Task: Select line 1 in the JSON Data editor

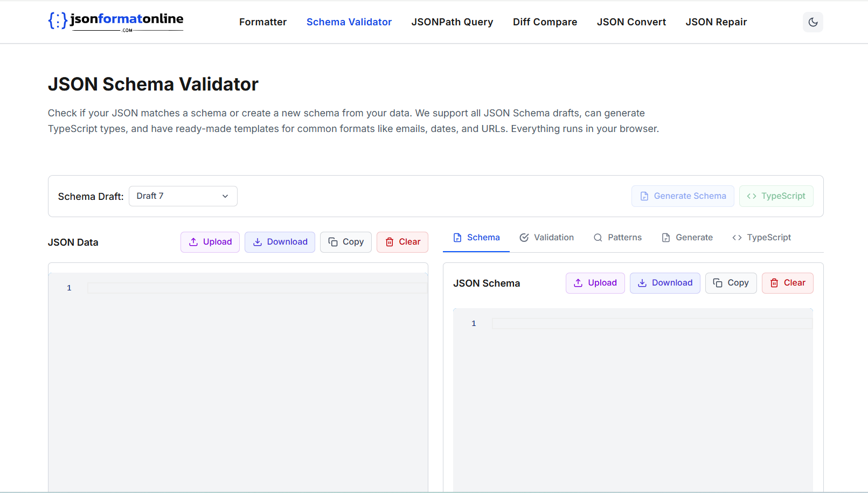Action: coord(216,287)
